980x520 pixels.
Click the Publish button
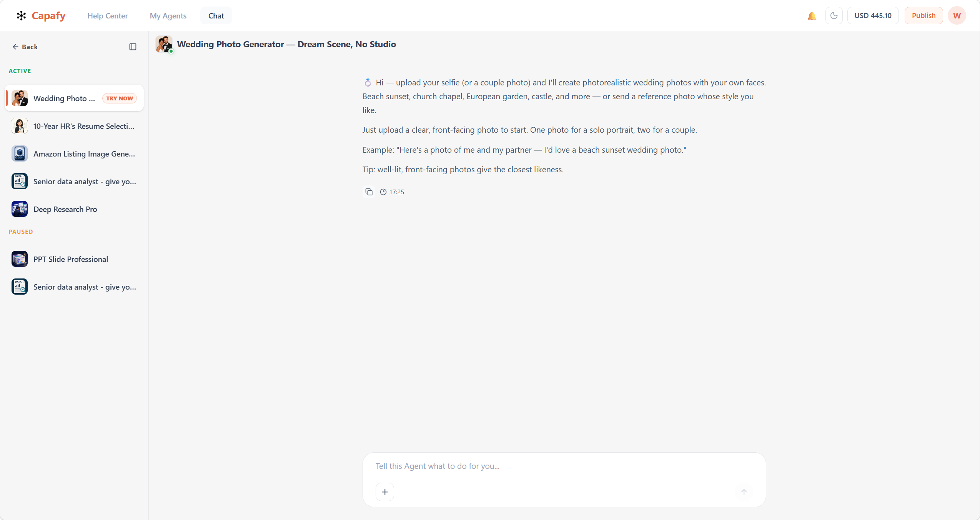(923, 16)
